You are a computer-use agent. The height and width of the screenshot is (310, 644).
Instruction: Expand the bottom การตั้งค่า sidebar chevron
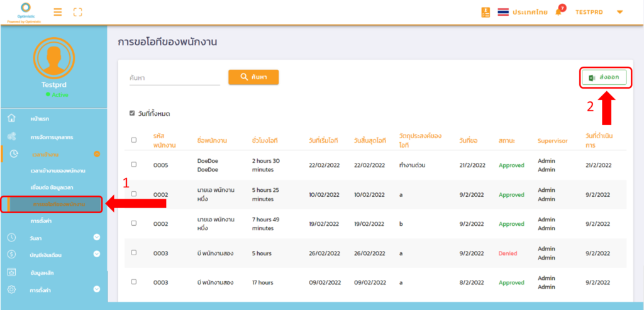[97, 289]
